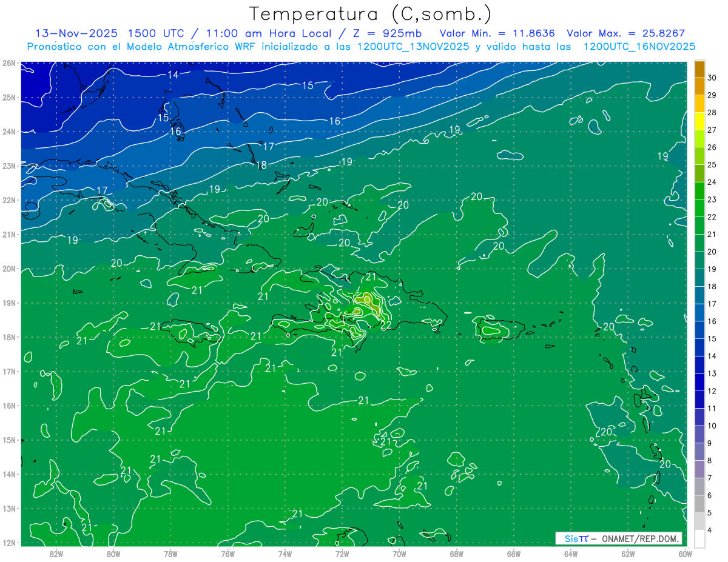Click the 12N latitude axis label
This screenshot has height=562, width=728.
click(9, 543)
